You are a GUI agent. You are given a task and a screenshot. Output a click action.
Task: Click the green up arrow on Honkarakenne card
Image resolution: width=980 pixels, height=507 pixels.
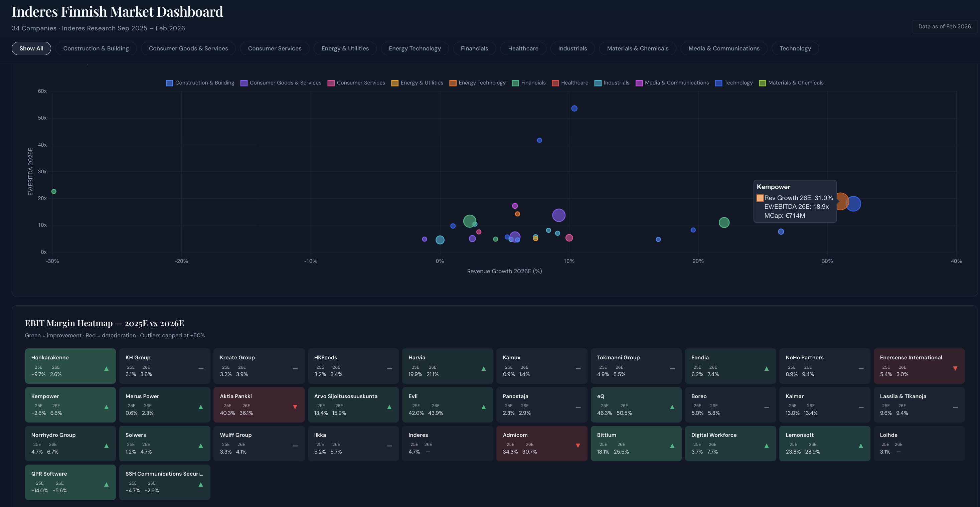tap(107, 368)
